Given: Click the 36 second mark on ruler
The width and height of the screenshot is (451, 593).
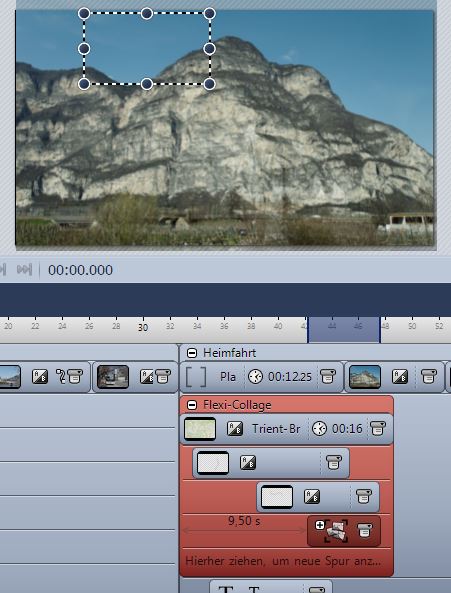Looking at the screenshot, I should [x=224, y=326].
